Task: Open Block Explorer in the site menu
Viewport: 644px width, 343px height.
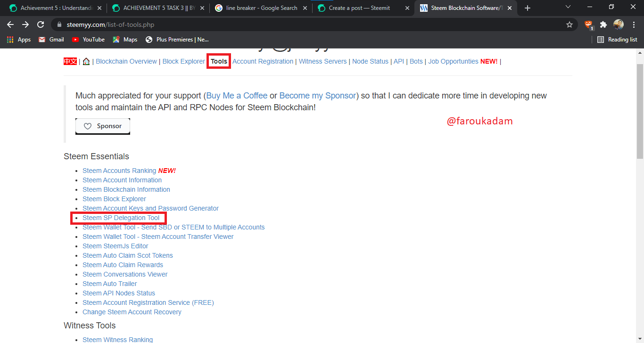Action: pos(184,61)
